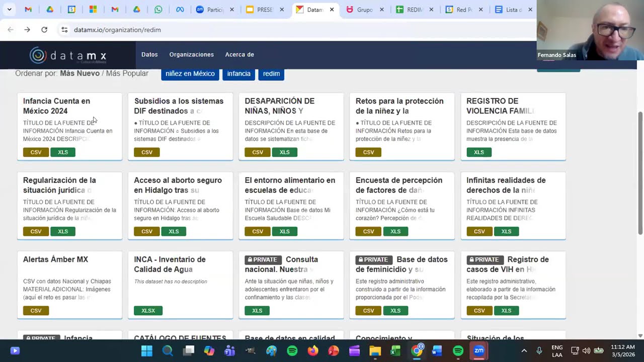Download CSV for Infancia Cuenta en México

[x=36, y=152]
